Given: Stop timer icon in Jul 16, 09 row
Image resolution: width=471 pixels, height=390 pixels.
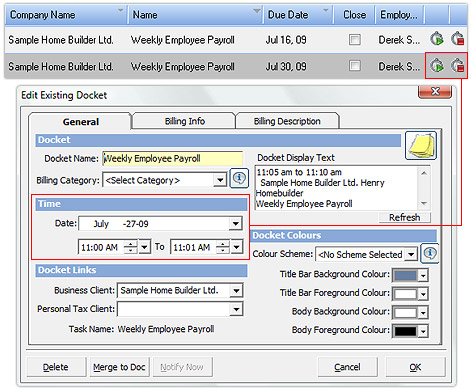Looking at the screenshot, I should click(x=458, y=39).
